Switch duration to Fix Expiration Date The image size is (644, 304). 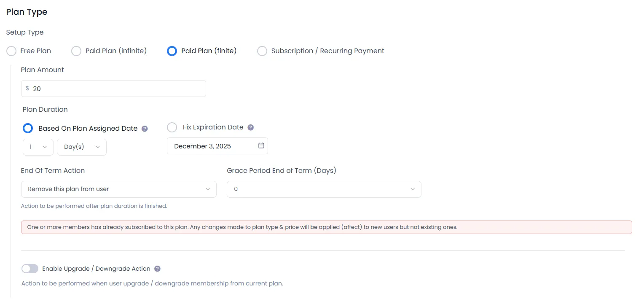click(172, 127)
